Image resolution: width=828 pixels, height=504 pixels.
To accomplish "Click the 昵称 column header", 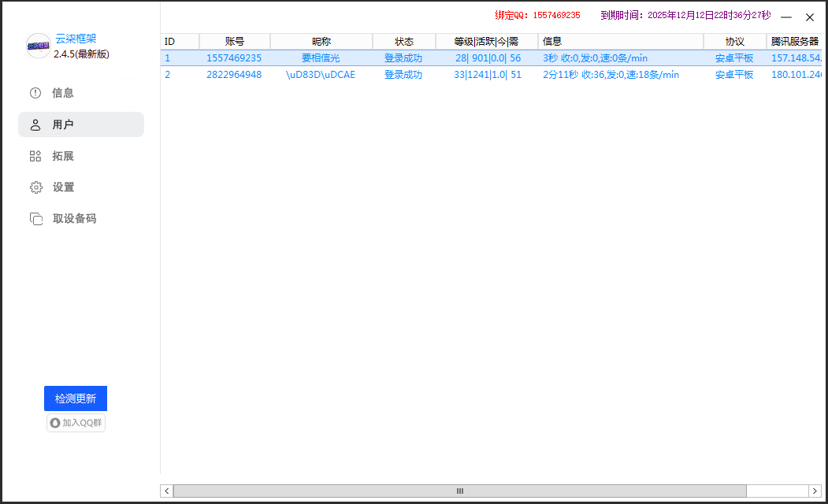I will point(321,42).
